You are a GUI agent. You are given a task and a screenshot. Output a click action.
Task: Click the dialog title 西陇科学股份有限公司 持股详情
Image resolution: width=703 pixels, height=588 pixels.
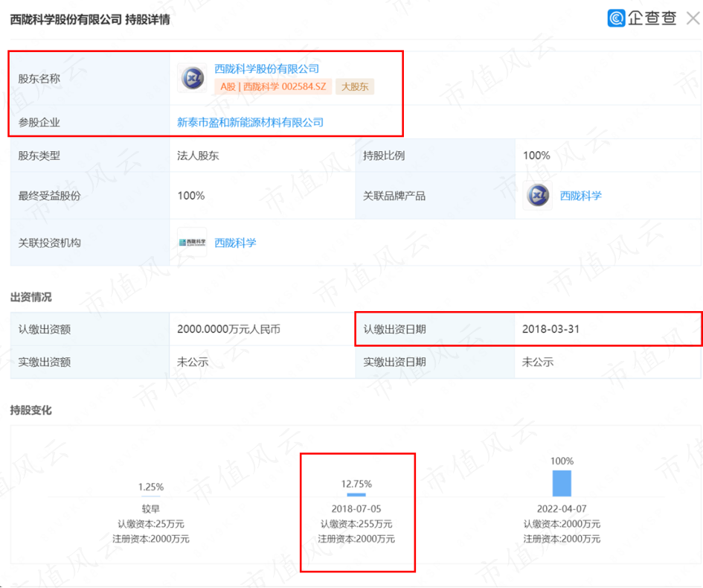point(90,20)
